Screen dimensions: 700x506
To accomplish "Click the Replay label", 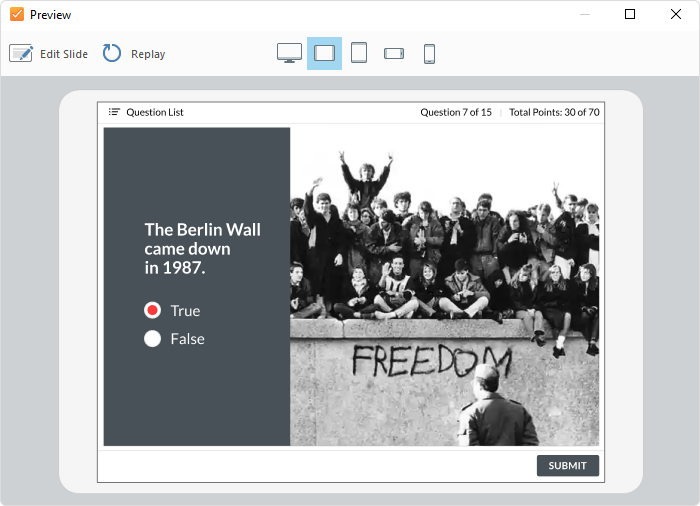I will 148,54.
